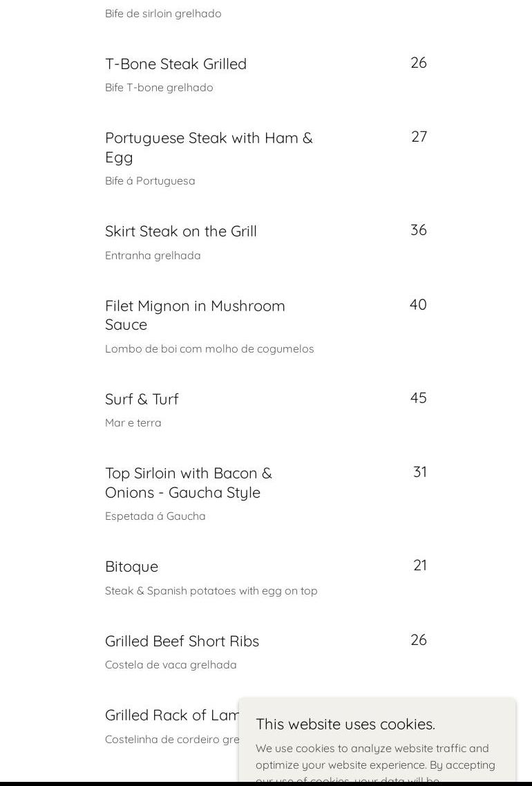Click the "Espetada á Gaucha" subtitle
The width and height of the screenshot is (532, 786).
coord(155,516)
